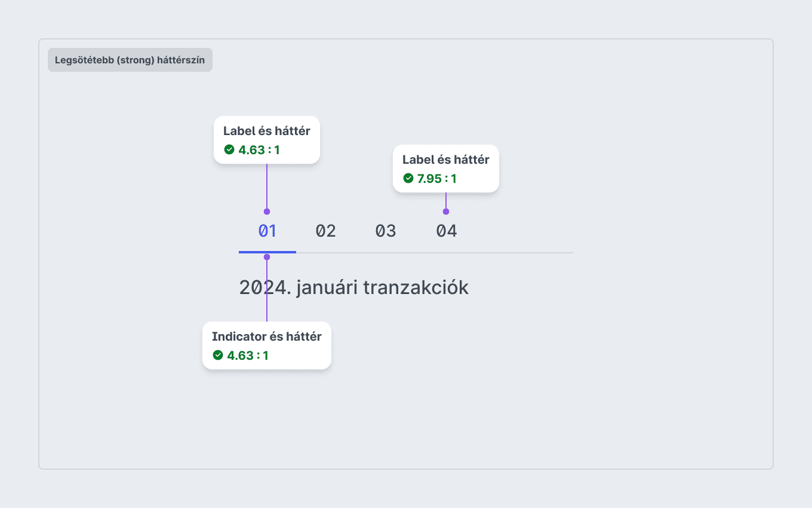Click the Indicator és háttér title

click(x=266, y=336)
